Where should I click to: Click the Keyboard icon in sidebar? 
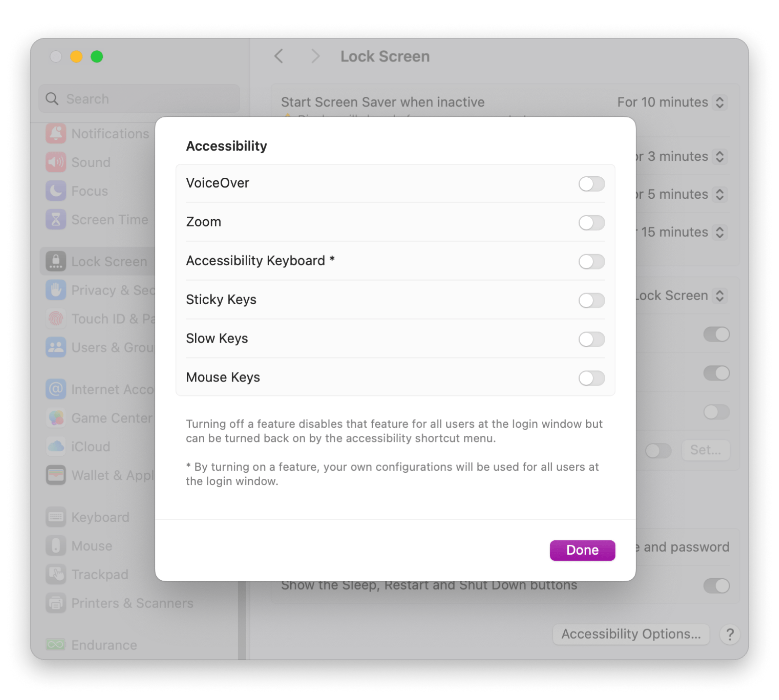[x=56, y=517]
